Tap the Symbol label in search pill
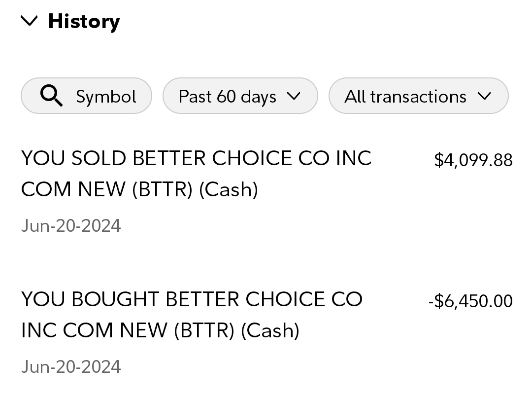 click(x=106, y=96)
